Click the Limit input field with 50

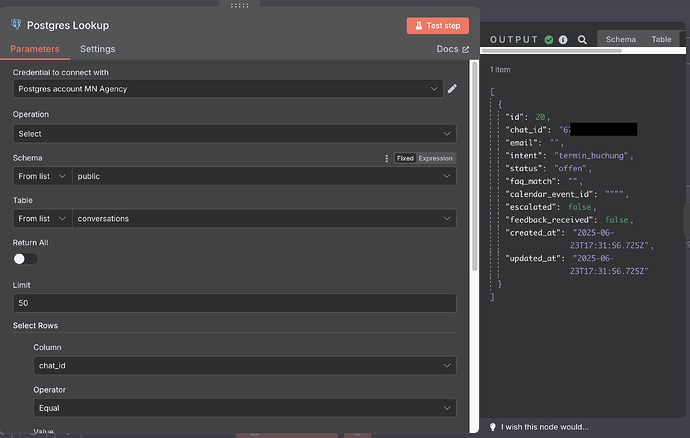[235, 303]
